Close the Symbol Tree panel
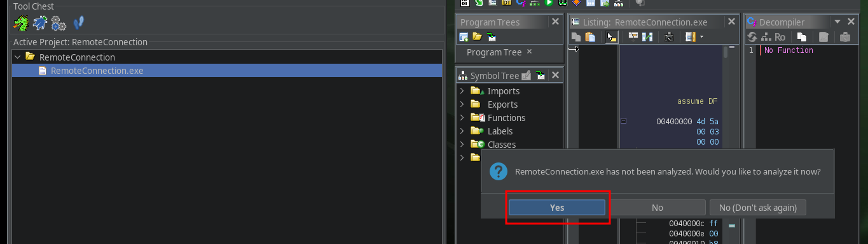 pyautogui.click(x=555, y=76)
